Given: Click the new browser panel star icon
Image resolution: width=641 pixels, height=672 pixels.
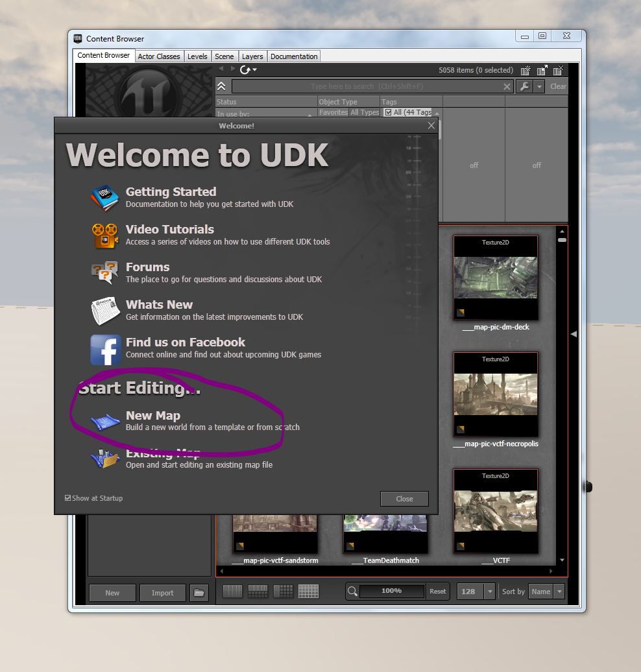Looking at the screenshot, I should (526, 70).
